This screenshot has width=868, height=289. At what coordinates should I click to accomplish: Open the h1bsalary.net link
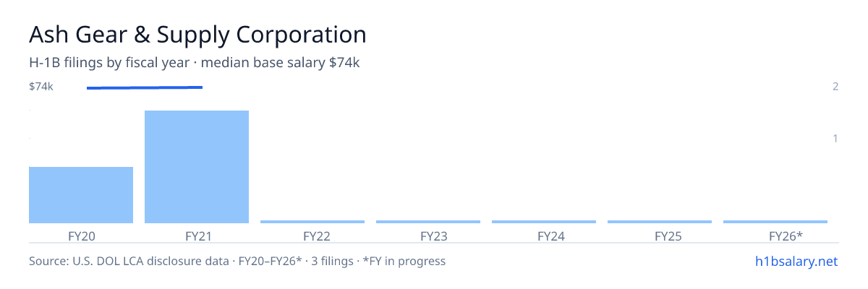click(x=796, y=261)
